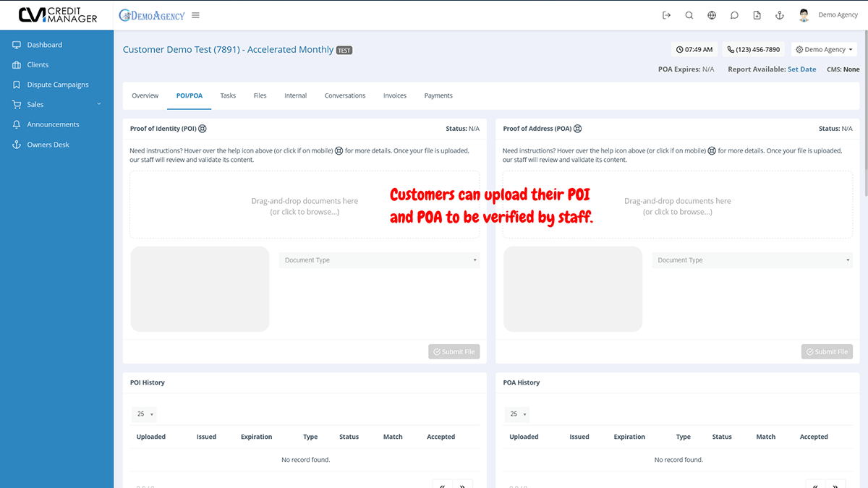Viewport: 868px width, 488px height.
Task: Switch to the Tasks tab
Action: pos(228,95)
